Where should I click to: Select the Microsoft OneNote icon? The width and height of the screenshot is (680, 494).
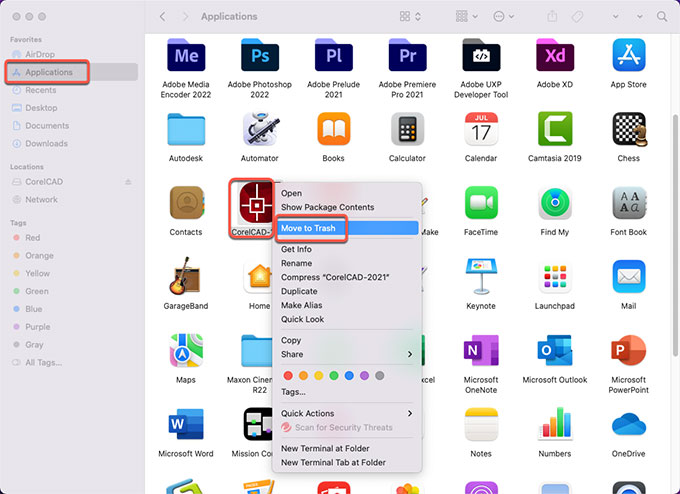click(481, 350)
